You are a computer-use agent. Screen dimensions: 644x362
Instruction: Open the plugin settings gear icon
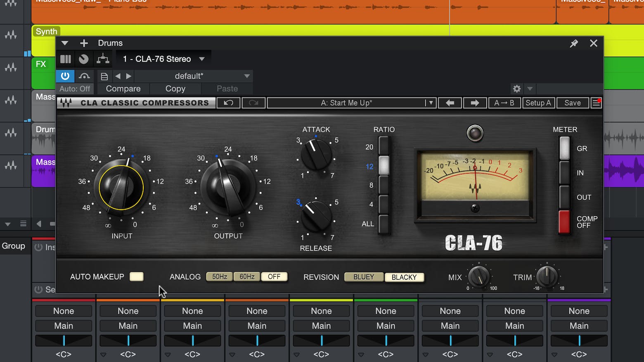pos(516,89)
